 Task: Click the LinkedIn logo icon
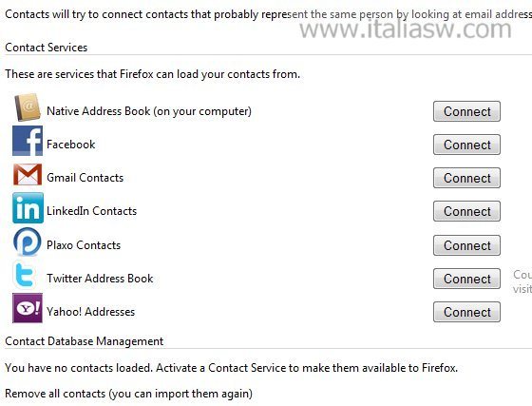[28, 207]
